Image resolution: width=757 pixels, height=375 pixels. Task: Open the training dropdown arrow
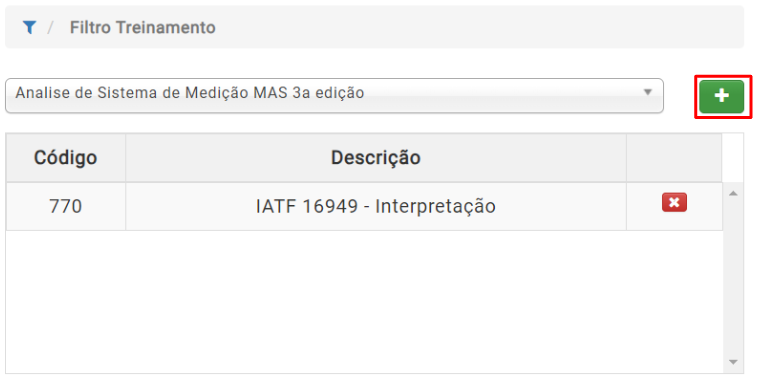point(648,92)
